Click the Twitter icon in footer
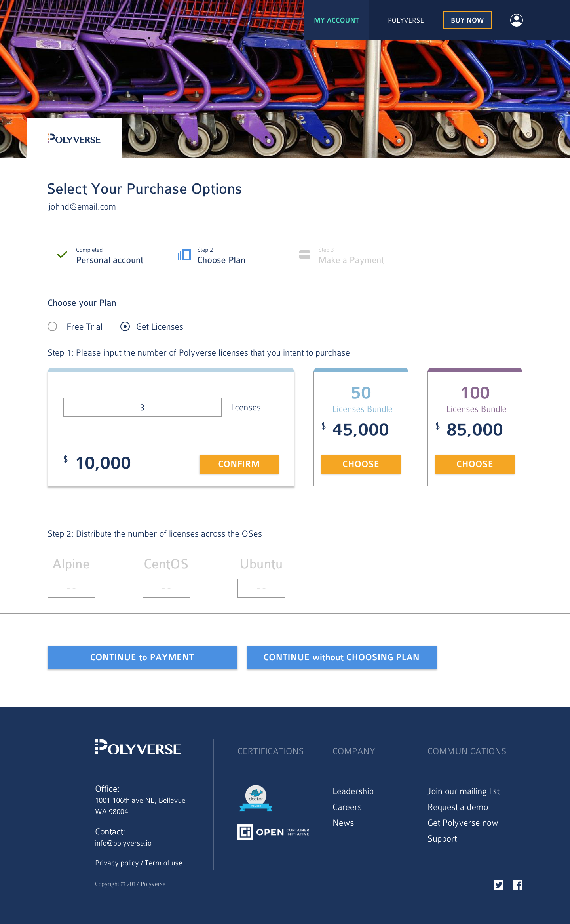The width and height of the screenshot is (570, 924). pos(499,885)
